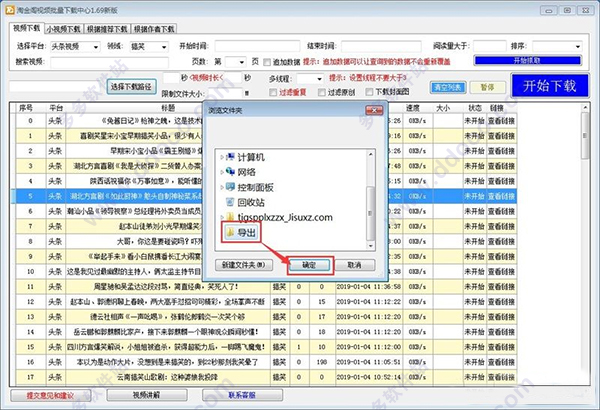The height and width of the screenshot is (410, 600).
Task: Select the row 13 title starting 德云社相声
Action: [x=168, y=317]
